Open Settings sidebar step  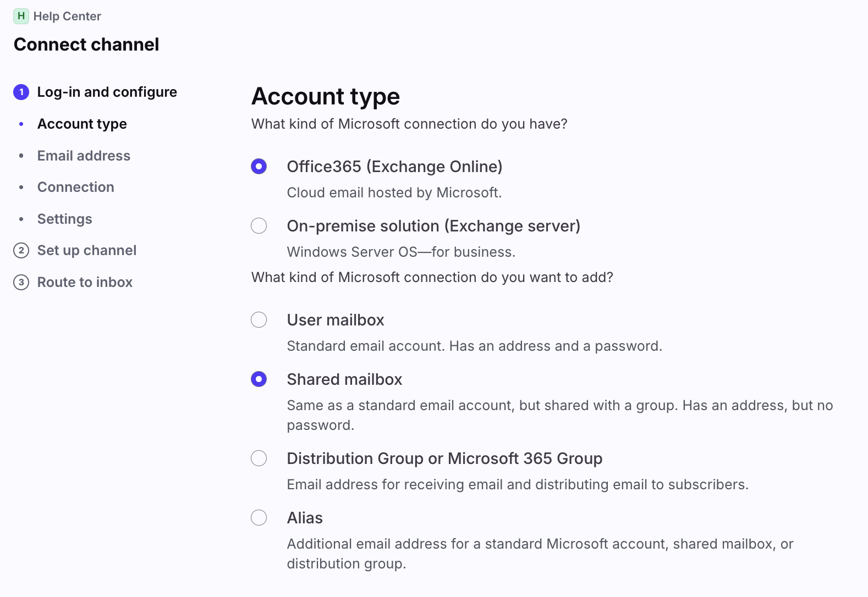click(64, 219)
